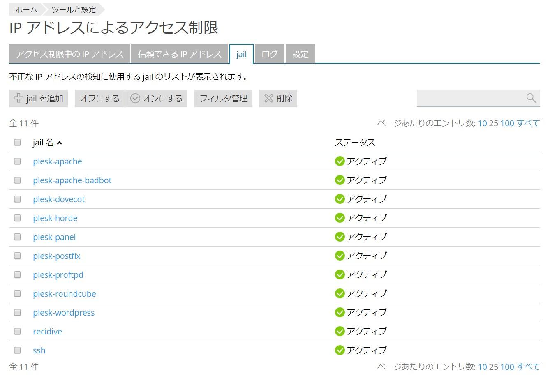This screenshot has height=392, width=550.
Task: Check the plesk-proftpd checkbox
Action: point(17,274)
